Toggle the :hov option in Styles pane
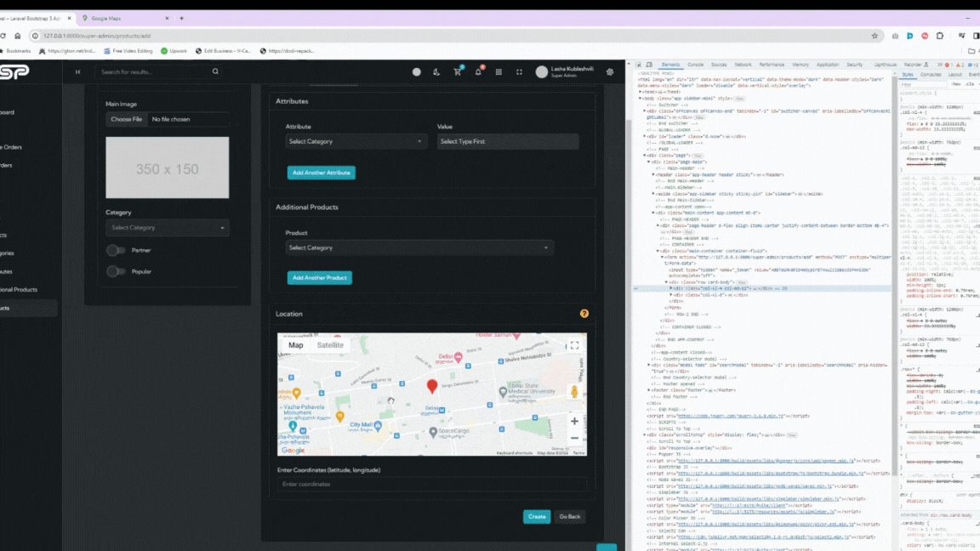 tap(956, 84)
